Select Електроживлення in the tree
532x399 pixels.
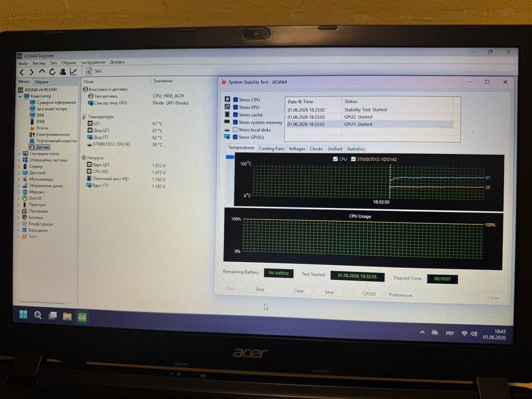tap(53, 135)
